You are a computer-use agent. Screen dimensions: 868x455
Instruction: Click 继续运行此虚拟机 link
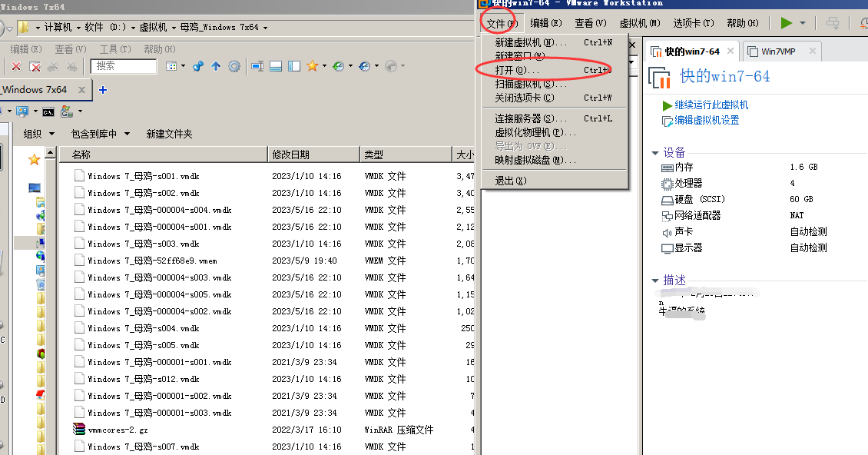[x=711, y=105]
